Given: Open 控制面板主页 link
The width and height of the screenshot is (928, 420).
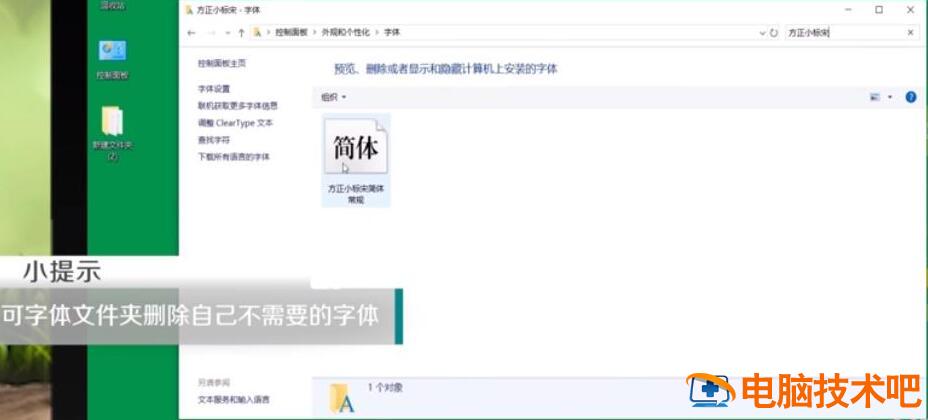Looking at the screenshot, I should click(x=222, y=63).
